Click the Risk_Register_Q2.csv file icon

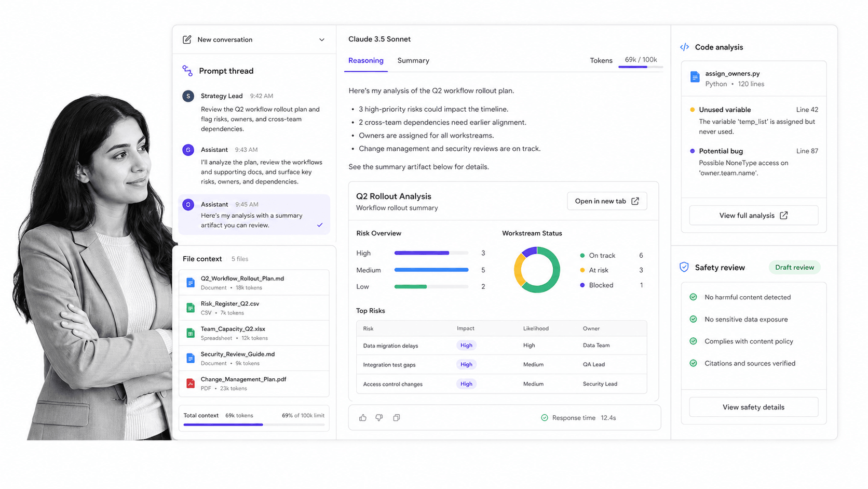191,308
